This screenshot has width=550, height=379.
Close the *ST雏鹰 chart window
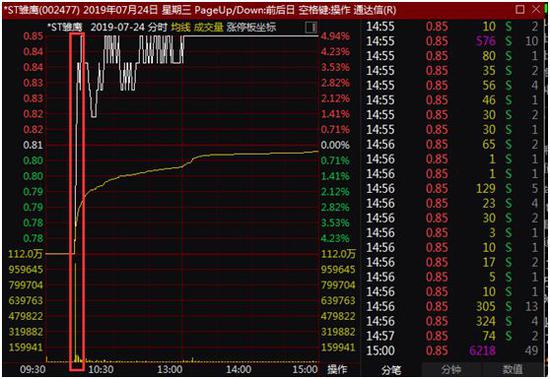[x=536, y=9]
